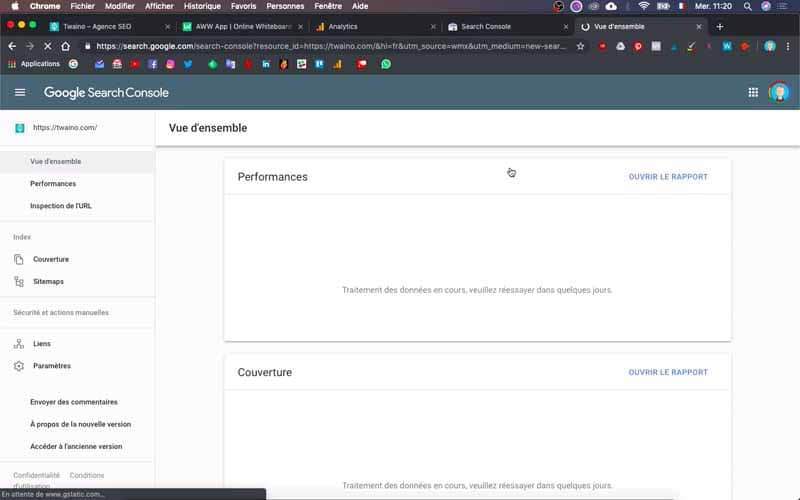This screenshot has height=500, width=800.
Task: Open the macOS Spotlight search
Action: (x=747, y=6)
